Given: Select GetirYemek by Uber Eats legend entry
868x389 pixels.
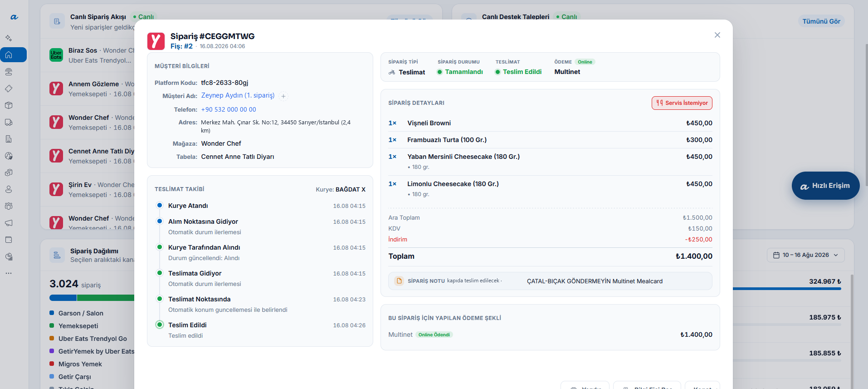Looking at the screenshot, I should [92, 351].
